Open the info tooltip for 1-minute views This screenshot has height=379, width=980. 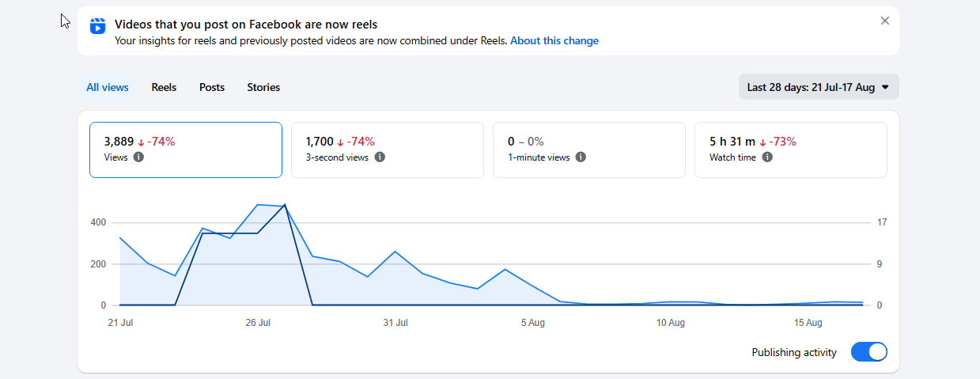(581, 157)
